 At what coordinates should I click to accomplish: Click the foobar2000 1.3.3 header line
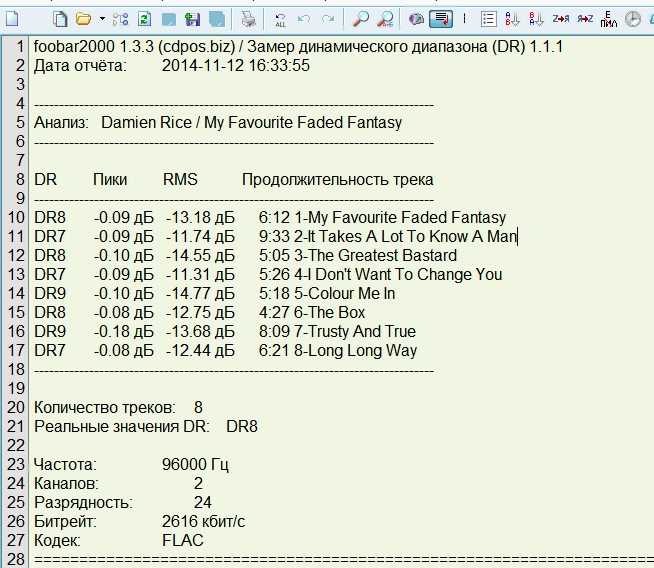298,47
